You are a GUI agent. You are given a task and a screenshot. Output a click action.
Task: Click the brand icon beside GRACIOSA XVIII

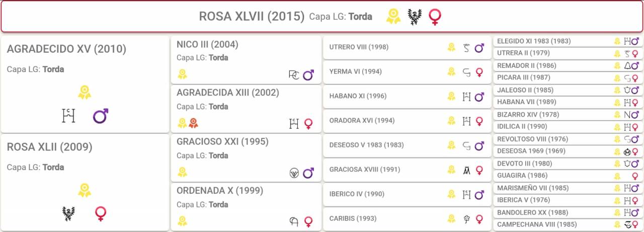pyautogui.click(x=466, y=170)
